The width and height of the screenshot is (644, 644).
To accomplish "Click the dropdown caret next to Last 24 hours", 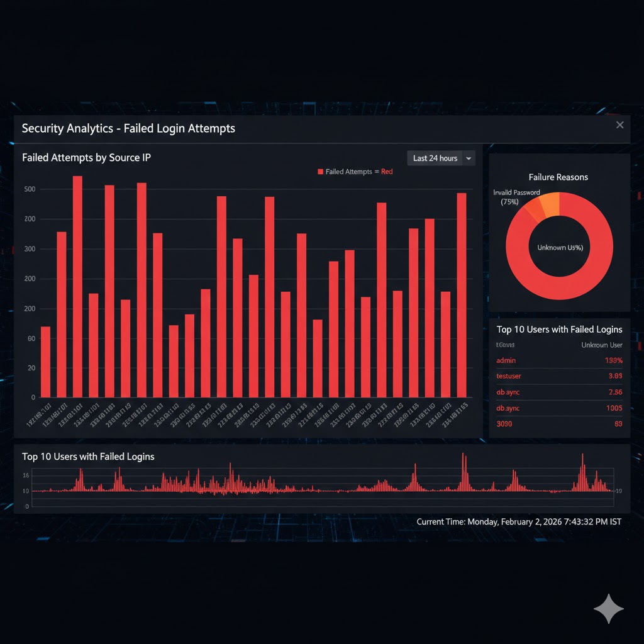I will pos(469,158).
